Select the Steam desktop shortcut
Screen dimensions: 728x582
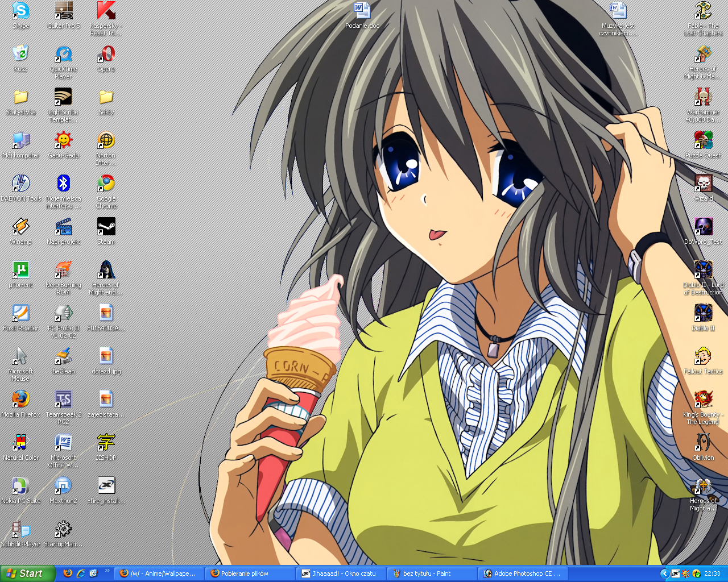[106, 227]
